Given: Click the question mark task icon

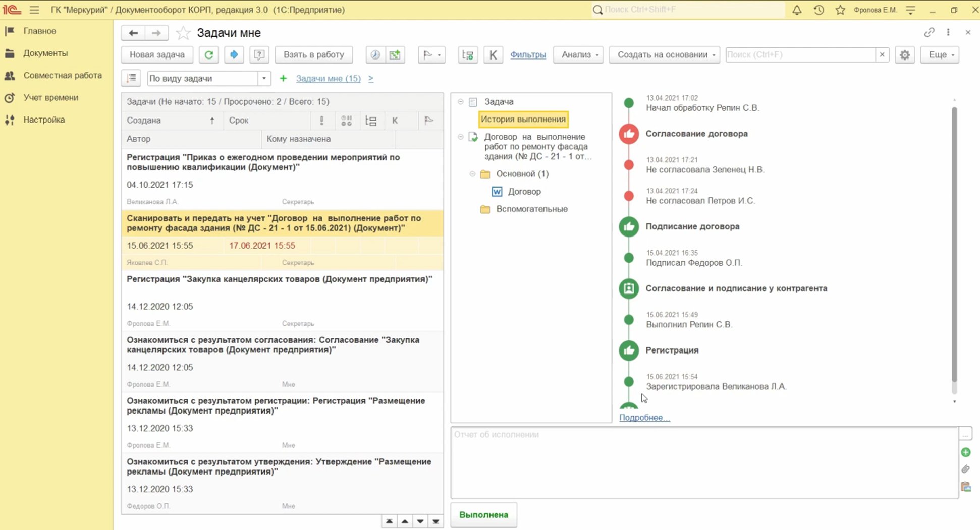Looking at the screenshot, I should coord(259,54).
